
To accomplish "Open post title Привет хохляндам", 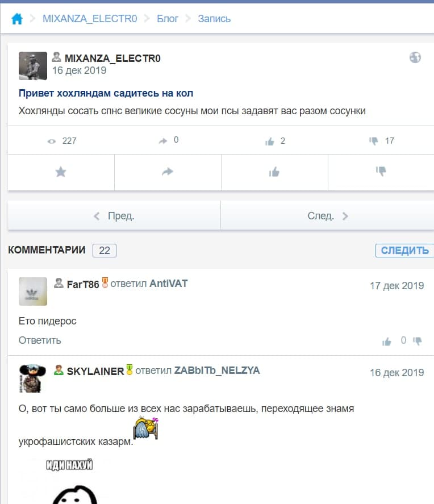I will [106, 93].
